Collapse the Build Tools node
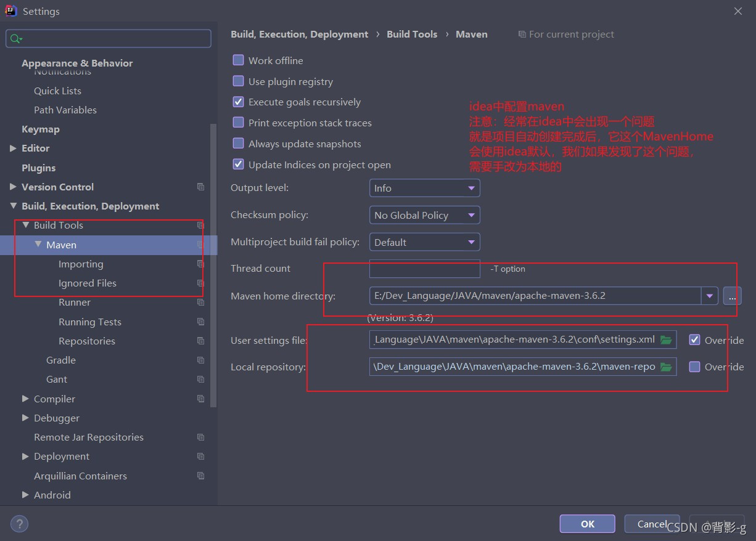756x541 pixels. pos(25,225)
